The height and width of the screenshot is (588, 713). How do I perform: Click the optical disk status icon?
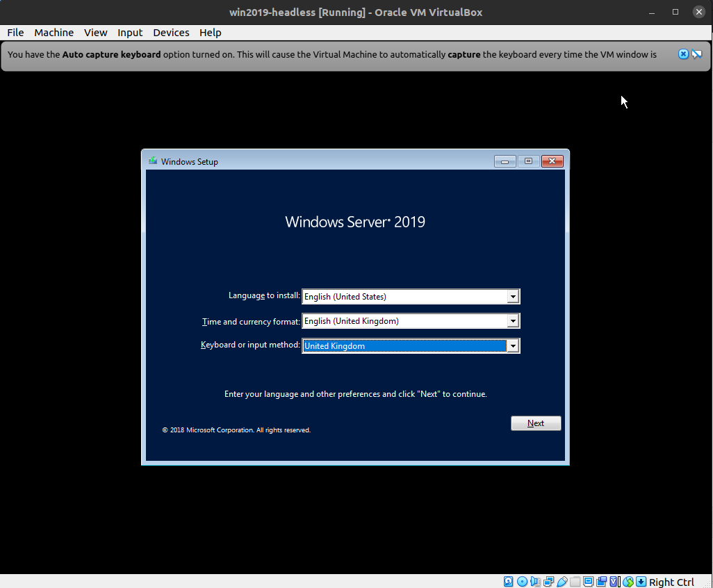coord(522,582)
